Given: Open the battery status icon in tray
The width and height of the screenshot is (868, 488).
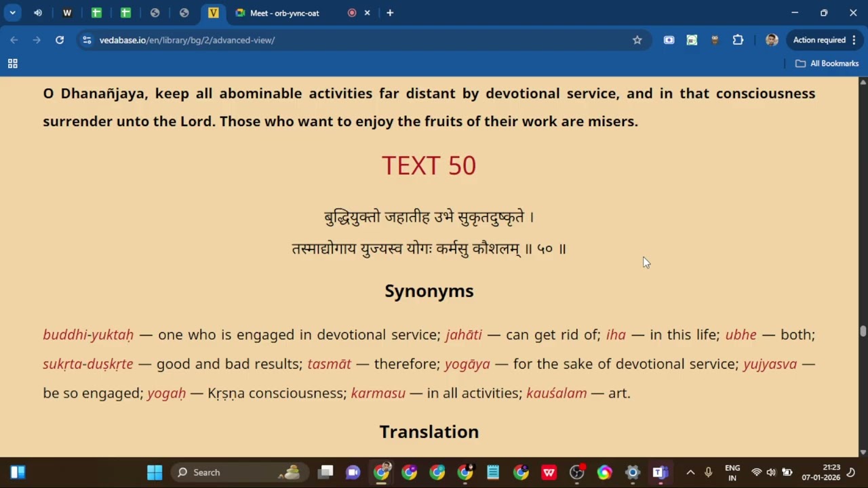Looking at the screenshot, I should click(x=787, y=472).
